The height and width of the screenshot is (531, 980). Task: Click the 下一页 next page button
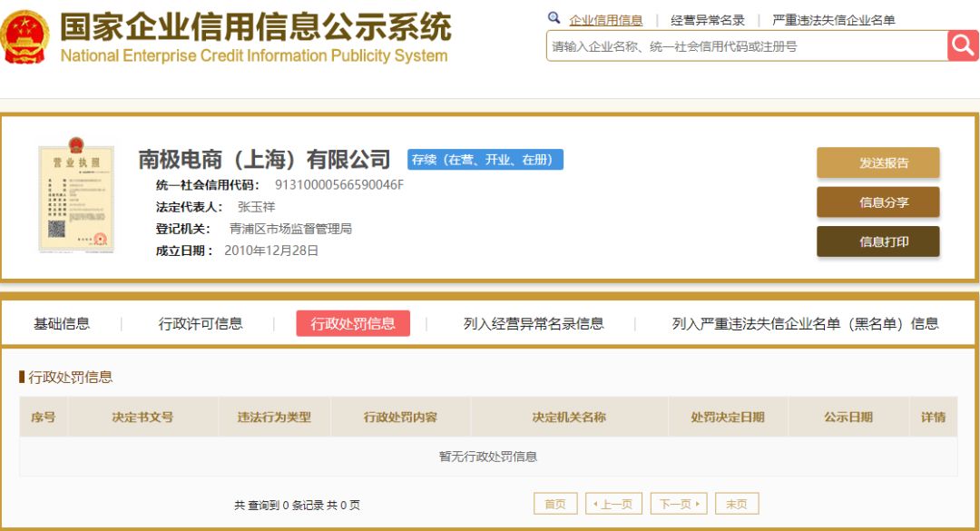click(x=679, y=504)
